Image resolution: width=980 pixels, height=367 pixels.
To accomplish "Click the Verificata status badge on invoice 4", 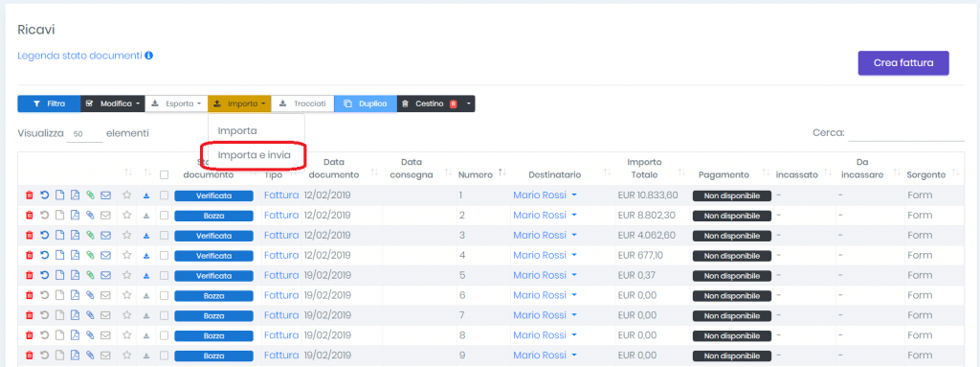I will click(213, 256).
